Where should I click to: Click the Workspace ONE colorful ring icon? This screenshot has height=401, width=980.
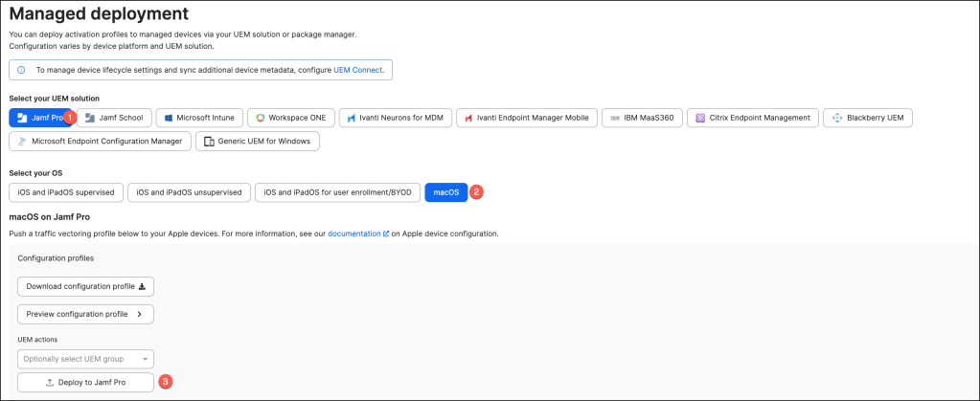point(260,118)
